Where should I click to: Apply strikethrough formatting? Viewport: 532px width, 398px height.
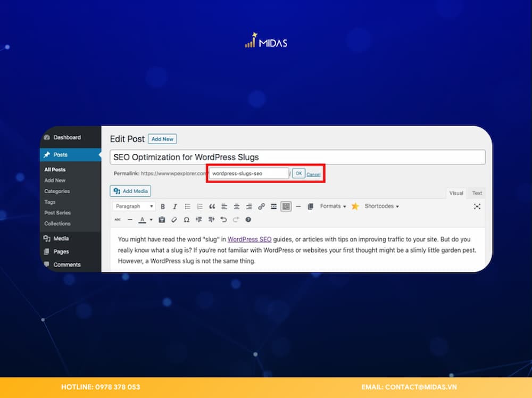(x=118, y=220)
